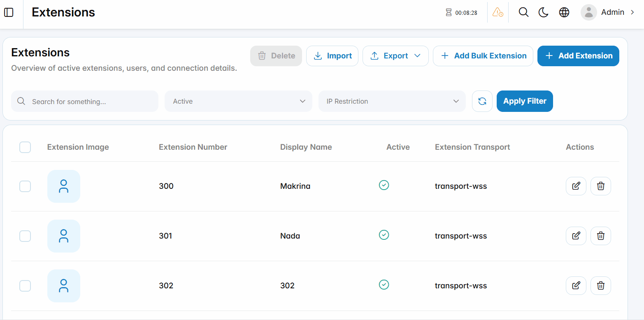Click the Extension Transport column header
644x320 pixels.
coord(472,147)
